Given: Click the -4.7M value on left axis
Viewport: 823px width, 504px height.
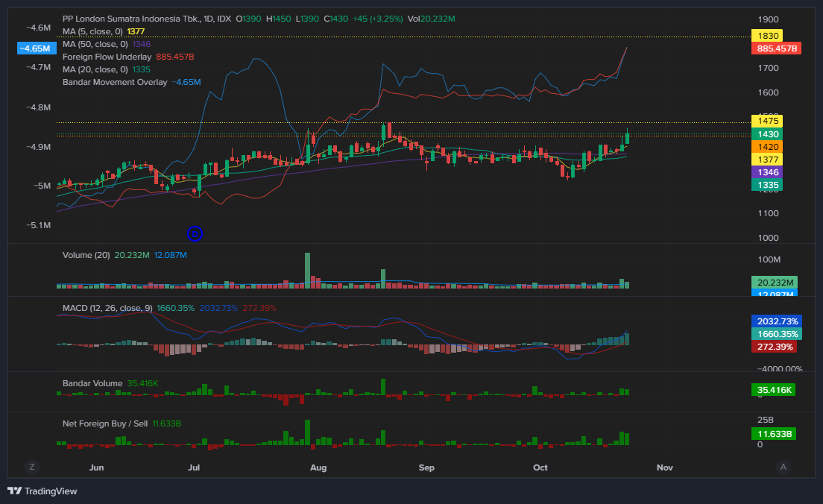Looking at the screenshot, I should (x=38, y=67).
